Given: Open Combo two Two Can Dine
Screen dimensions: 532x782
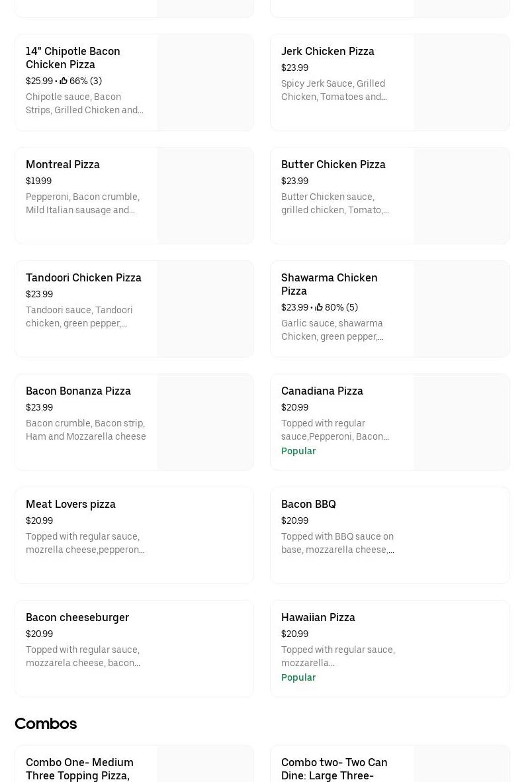Looking at the screenshot, I should click(334, 768).
